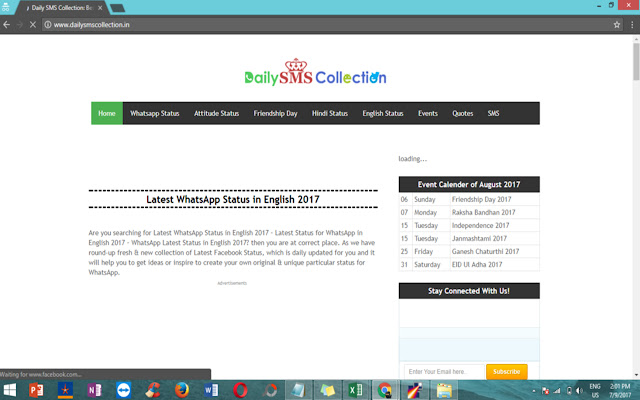Open the Windows Start menu
The width and height of the screenshot is (640, 400).
pyautogui.click(x=9, y=390)
